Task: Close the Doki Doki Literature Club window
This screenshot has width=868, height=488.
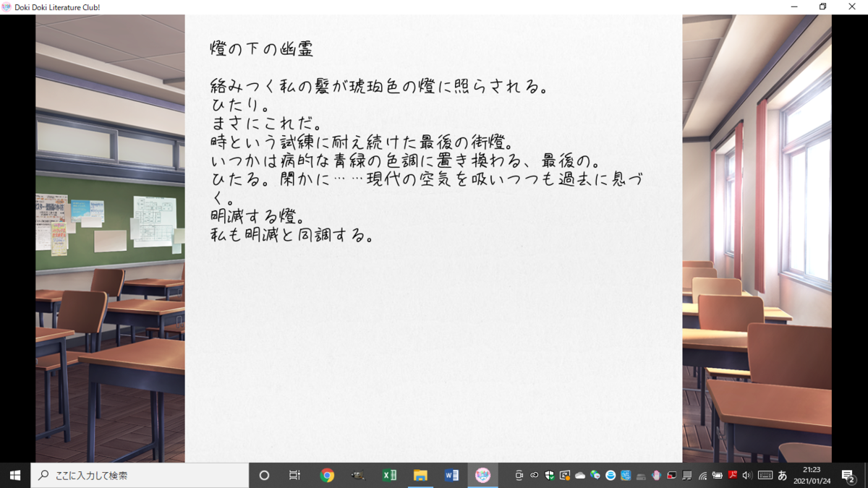Action: (x=852, y=7)
